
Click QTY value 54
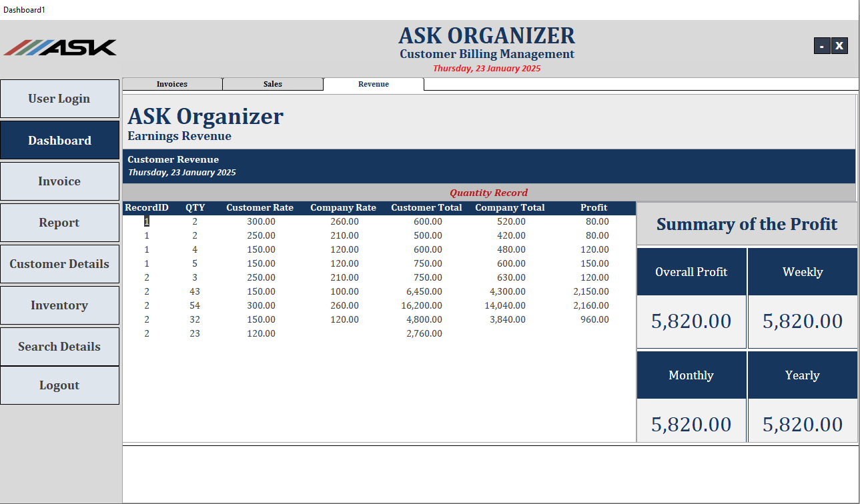click(x=195, y=305)
